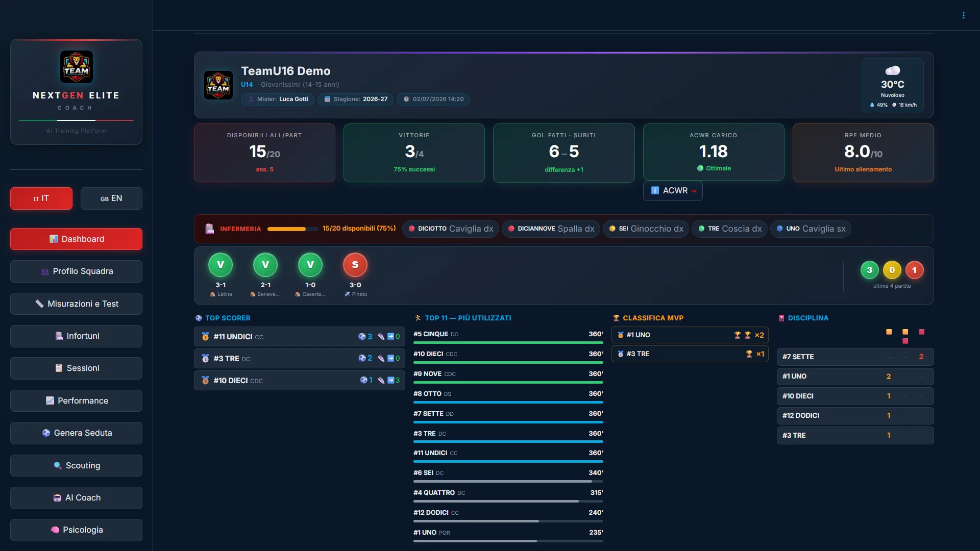
Task: Select TRE Coscia dx injury chip
Action: [x=730, y=229]
